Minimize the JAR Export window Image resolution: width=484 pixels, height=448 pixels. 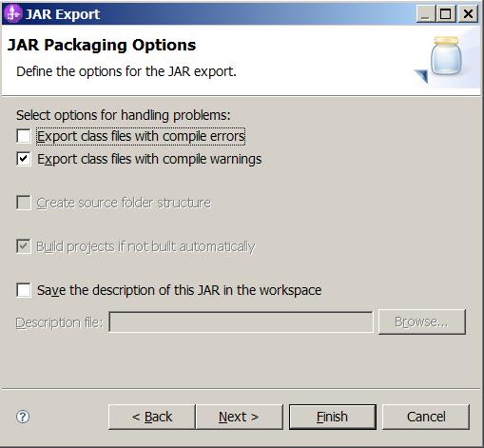[425, 14]
